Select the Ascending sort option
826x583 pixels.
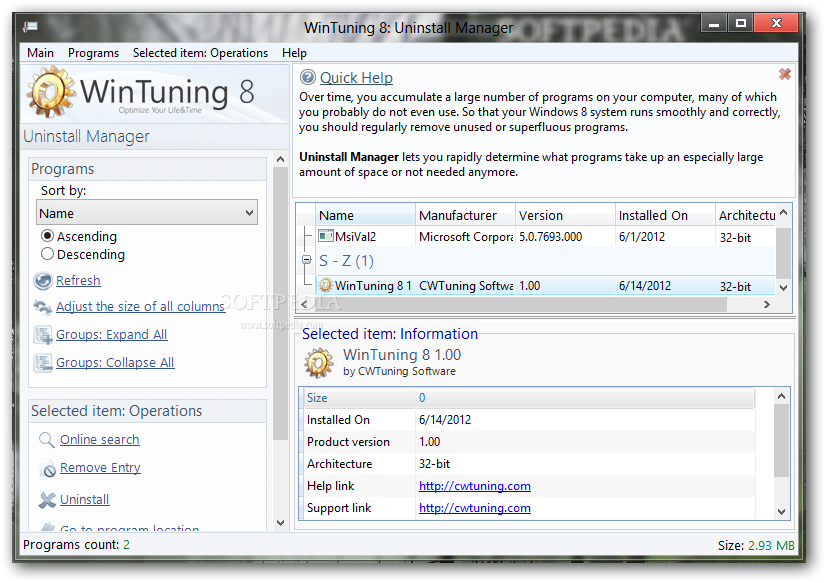click(47, 236)
